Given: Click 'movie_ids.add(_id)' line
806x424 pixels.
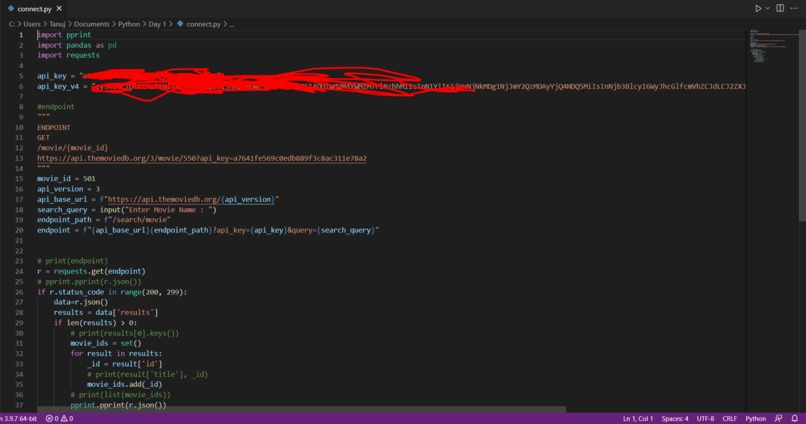Looking at the screenshot, I should pos(124,384).
